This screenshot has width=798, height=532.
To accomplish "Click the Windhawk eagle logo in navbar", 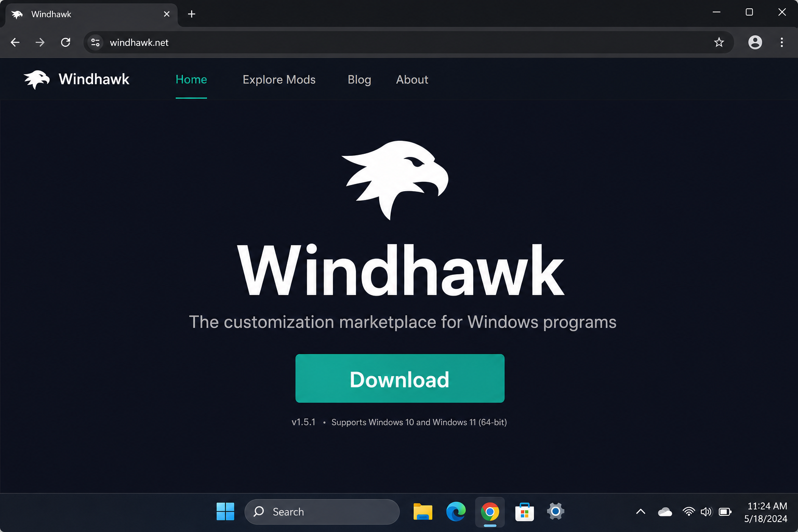I will click(x=36, y=79).
